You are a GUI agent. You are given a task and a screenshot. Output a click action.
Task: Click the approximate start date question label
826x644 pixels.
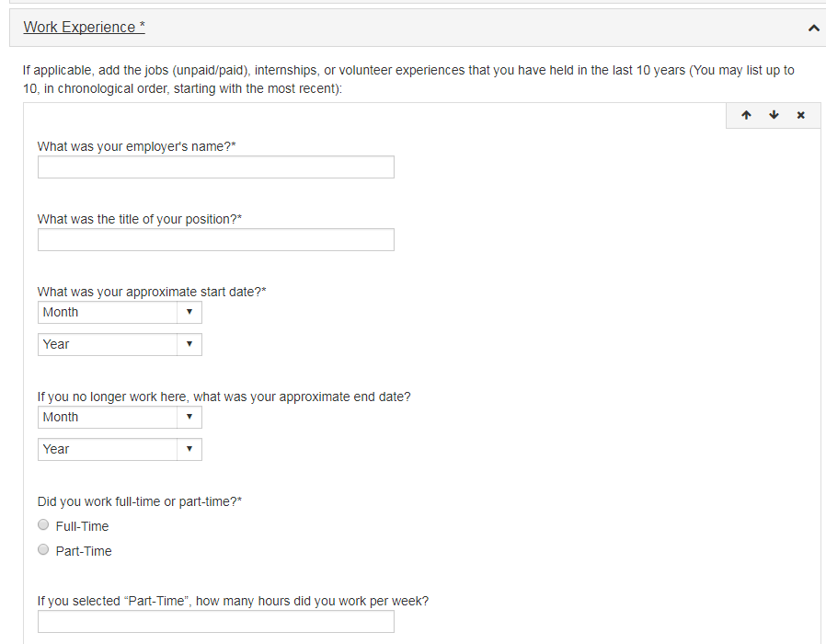(152, 292)
